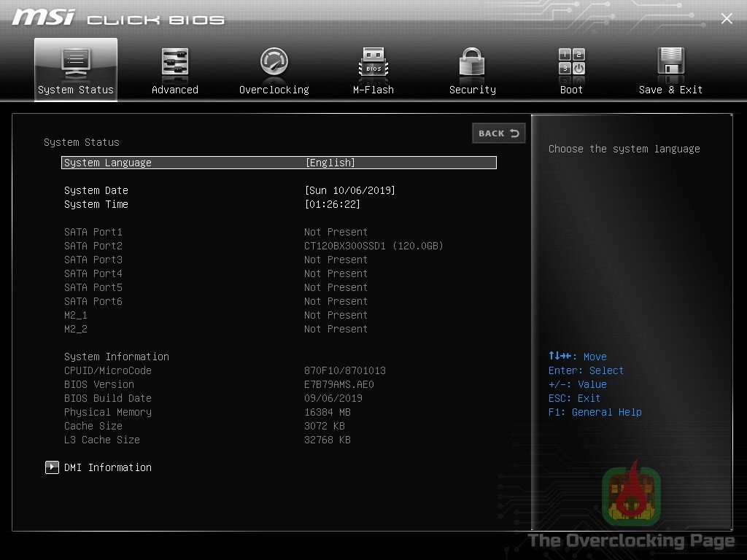The width and height of the screenshot is (747, 560).
Task: Open the Advanced settings icon
Action: 174,62
